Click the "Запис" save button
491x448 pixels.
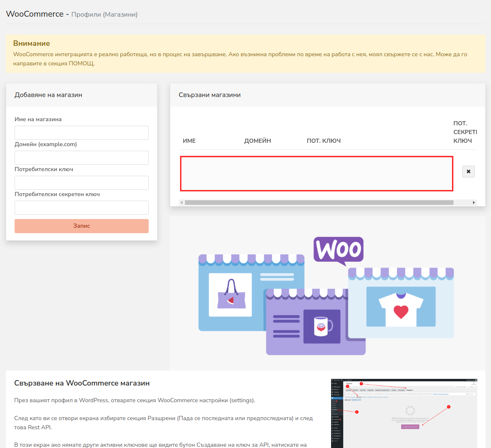81,226
